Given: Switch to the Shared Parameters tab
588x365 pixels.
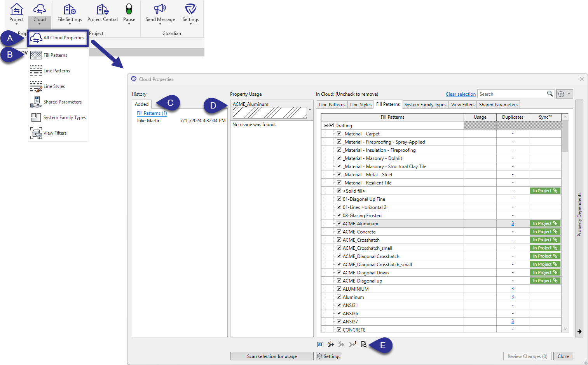Looking at the screenshot, I should tap(498, 104).
